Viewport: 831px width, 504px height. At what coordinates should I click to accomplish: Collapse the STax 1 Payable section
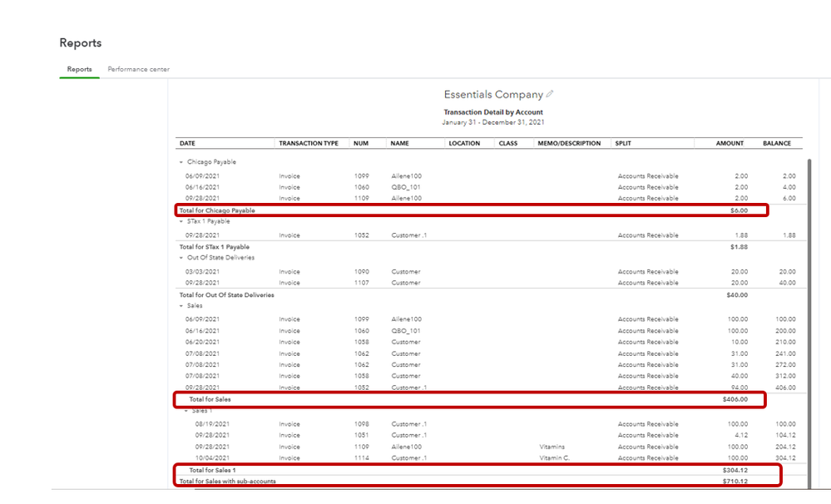coord(181,221)
